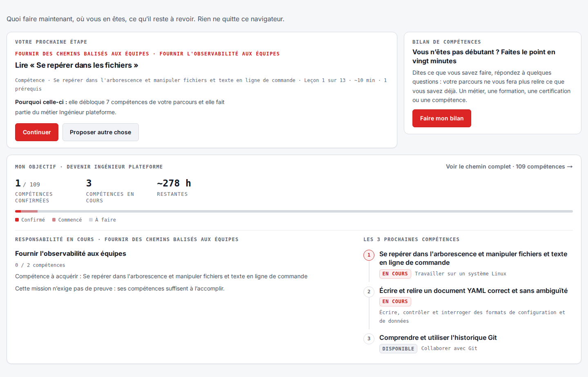Click breadcrumb "Fournir des chemins balisés aux équipes" in next step card

click(82, 54)
